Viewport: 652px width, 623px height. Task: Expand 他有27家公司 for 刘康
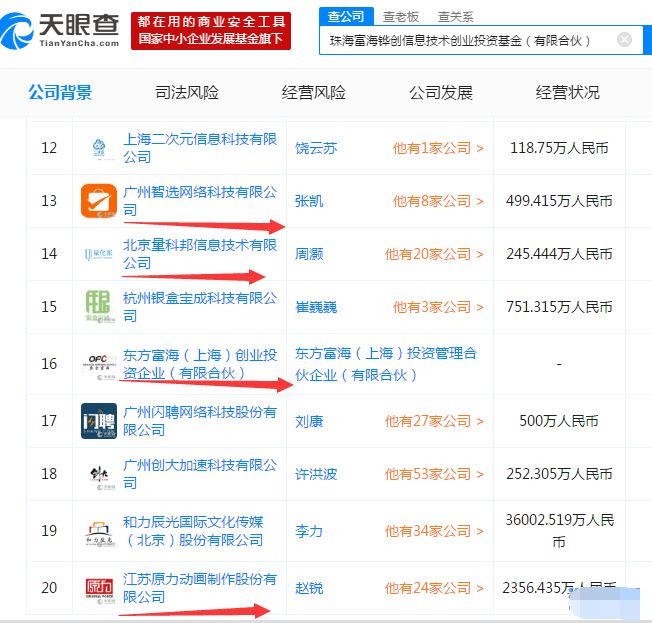click(435, 421)
